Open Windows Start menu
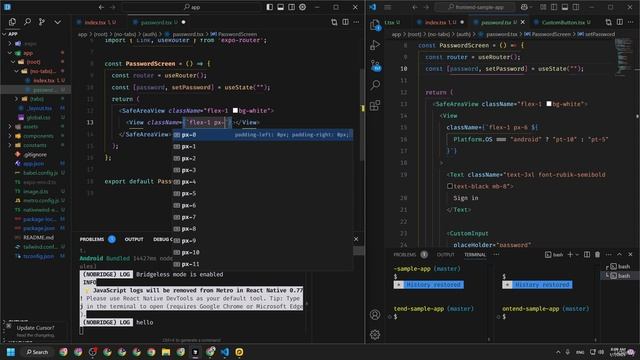This screenshot has height=360, width=640. tap(11, 352)
